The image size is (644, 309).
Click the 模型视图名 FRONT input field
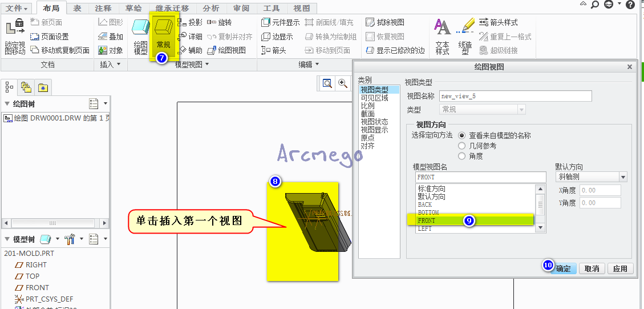tap(480, 177)
